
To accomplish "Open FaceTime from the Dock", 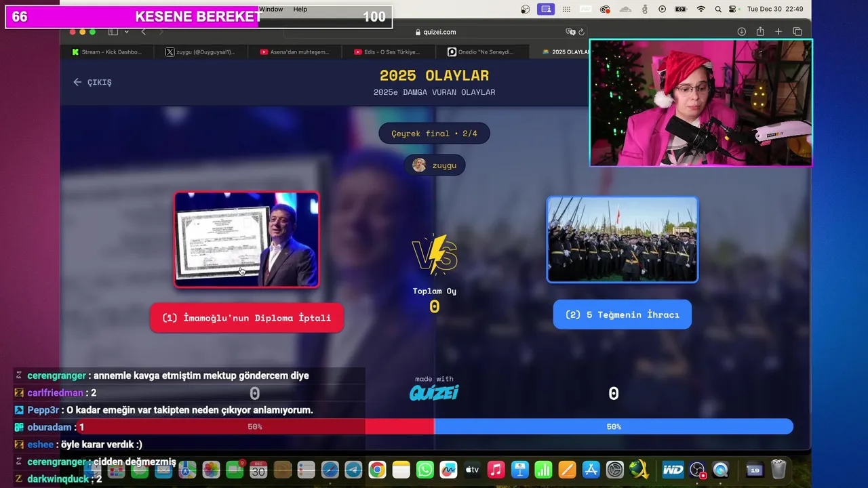I will [235, 470].
